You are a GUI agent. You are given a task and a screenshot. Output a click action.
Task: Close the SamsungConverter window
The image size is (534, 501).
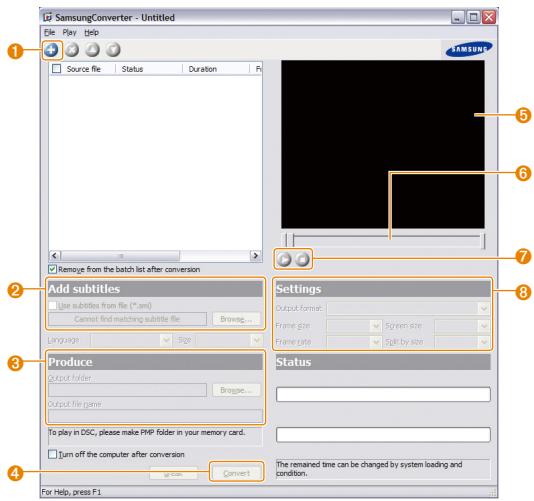point(489,17)
